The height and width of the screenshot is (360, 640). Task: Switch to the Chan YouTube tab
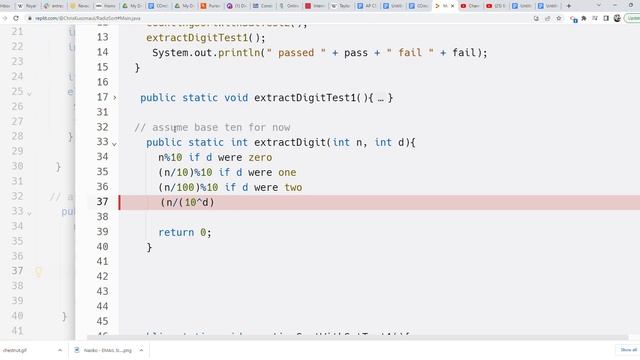pos(470,6)
